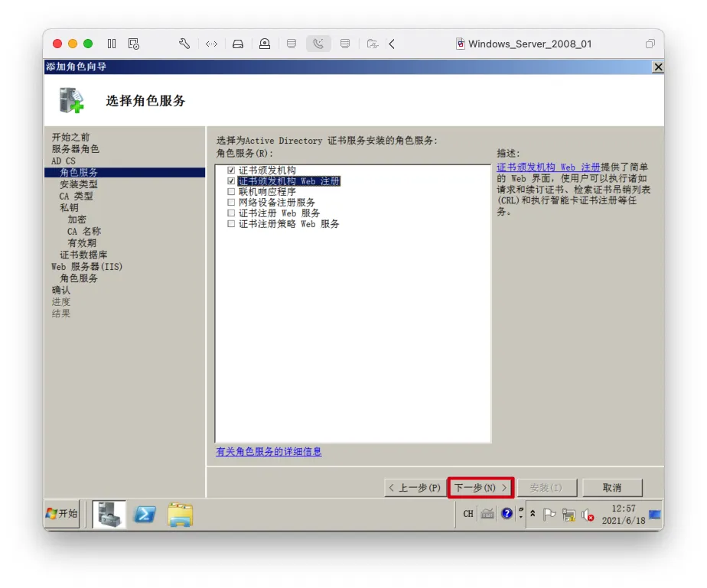This screenshot has width=707, height=588.
Task: Click CH input language indicator
Action: pos(468,514)
